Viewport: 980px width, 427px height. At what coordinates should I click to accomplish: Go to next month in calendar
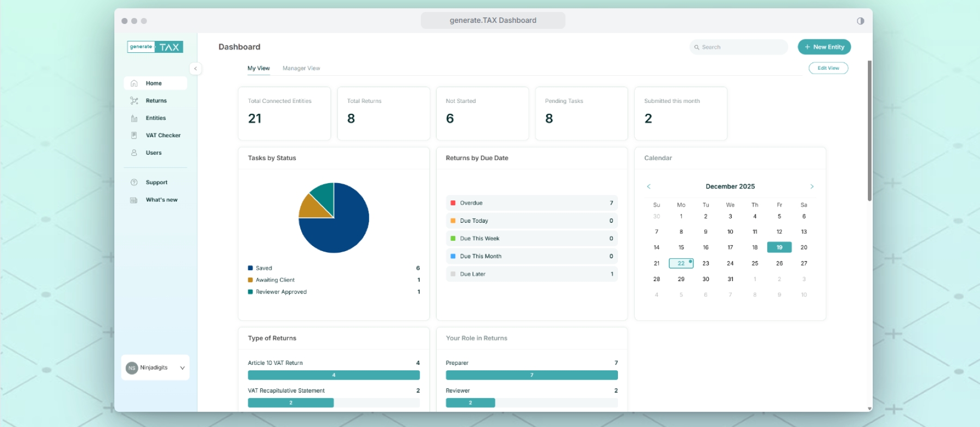812,186
